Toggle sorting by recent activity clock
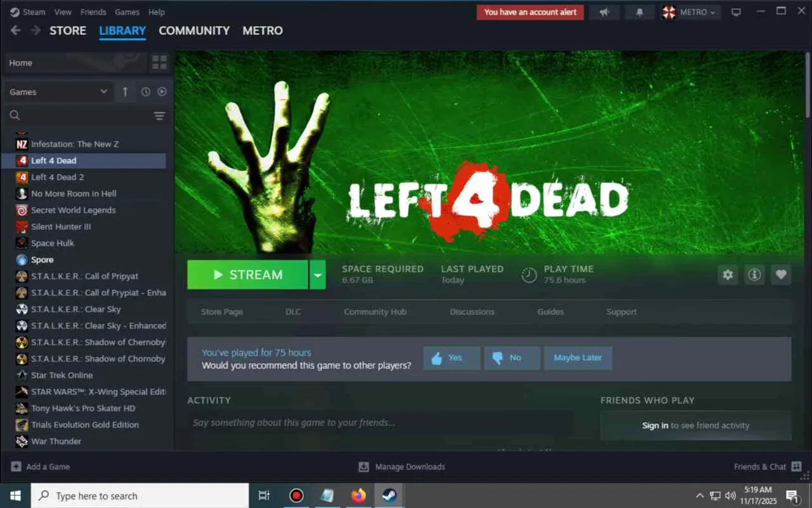Image resolution: width=812 pixels, height=508 pixels. click(x=146, y=92)
